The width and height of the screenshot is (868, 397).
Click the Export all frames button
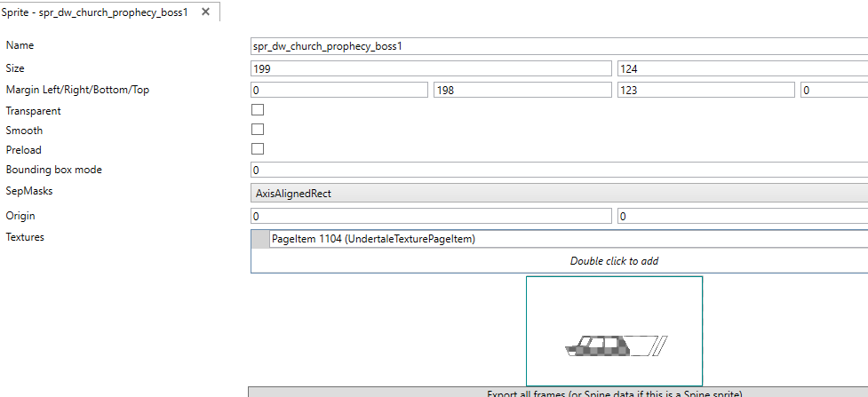558,393
